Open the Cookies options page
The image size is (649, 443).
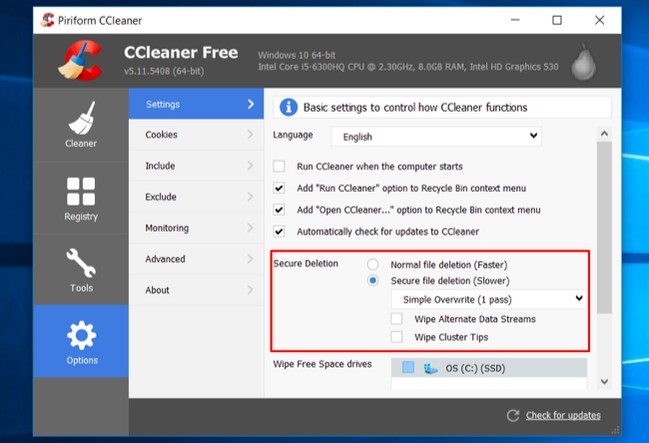tap(196, 135)
